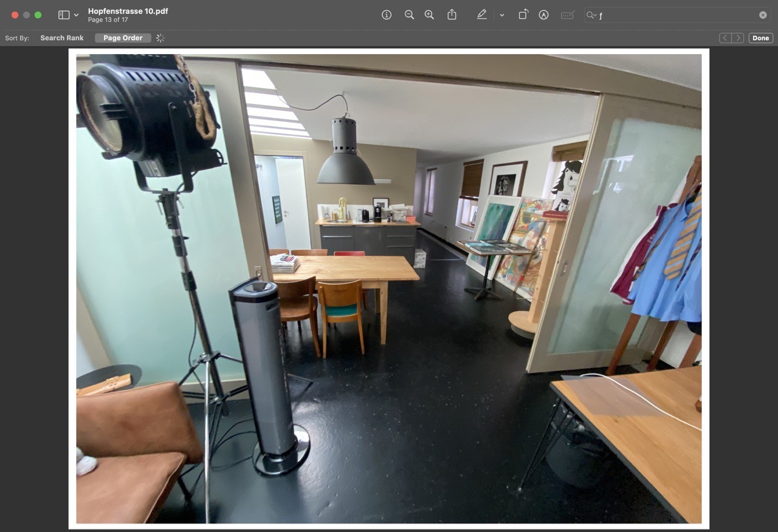Open the highlight pen options dropdown arrow
This screenshot has width=778, height=532.
501,15
